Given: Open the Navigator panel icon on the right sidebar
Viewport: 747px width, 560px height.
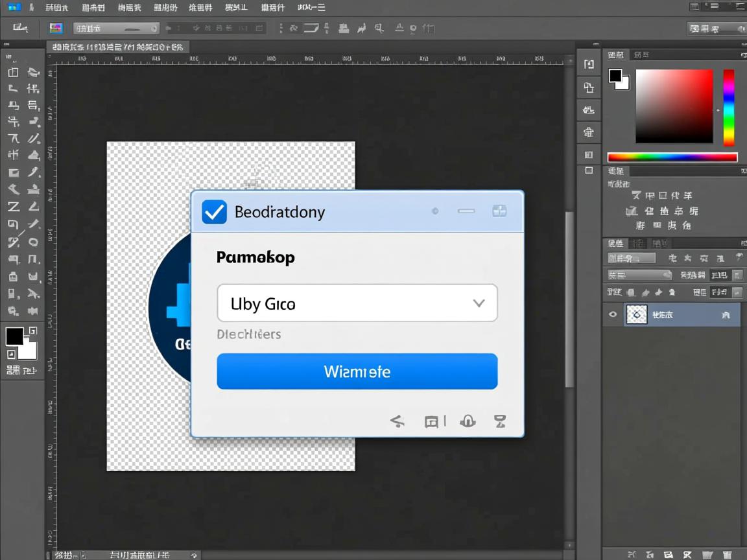Looking at the screenshot, I should point(588,64).
